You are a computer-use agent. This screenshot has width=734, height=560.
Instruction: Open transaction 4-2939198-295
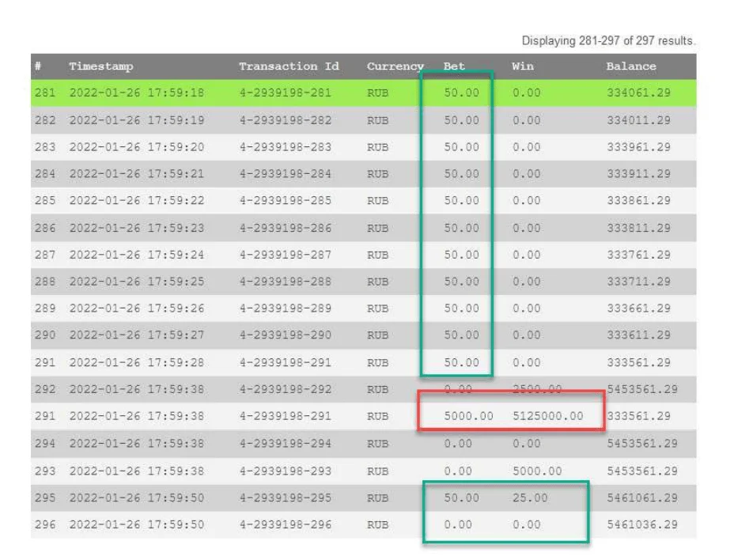click(285, 498)
